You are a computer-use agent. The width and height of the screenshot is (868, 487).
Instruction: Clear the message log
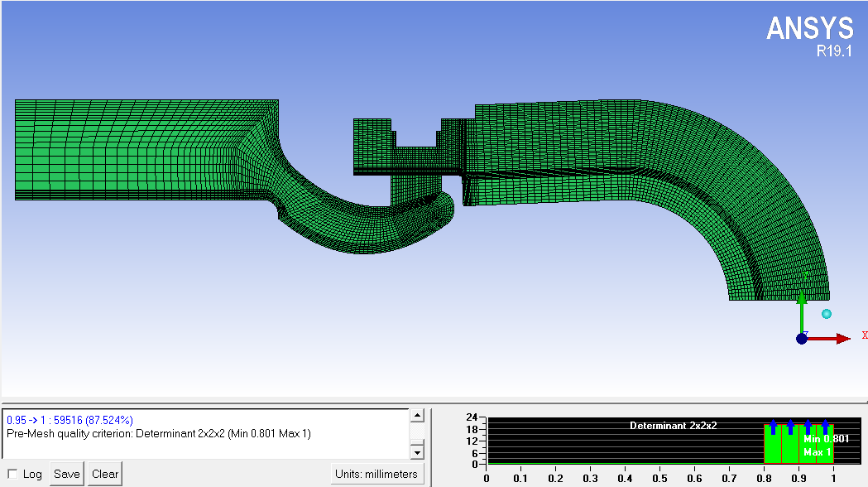pos(105,474)
